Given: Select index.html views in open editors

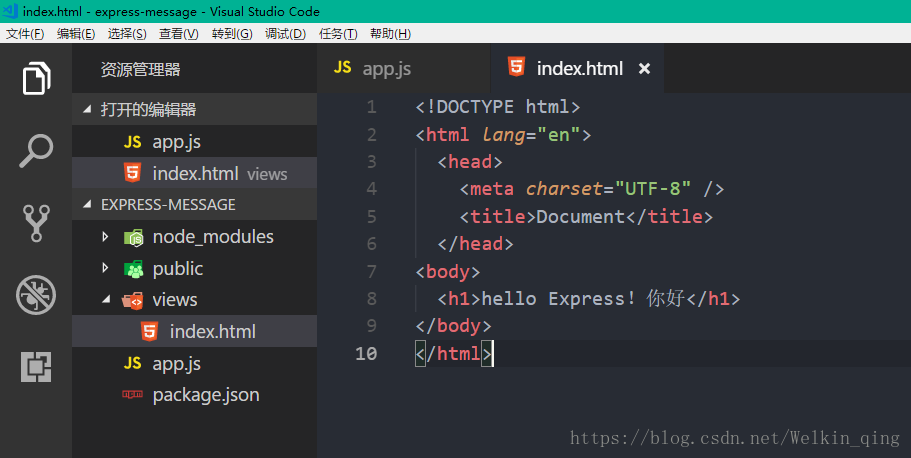Looking at the screenshot, I should (x=195, y=173).
